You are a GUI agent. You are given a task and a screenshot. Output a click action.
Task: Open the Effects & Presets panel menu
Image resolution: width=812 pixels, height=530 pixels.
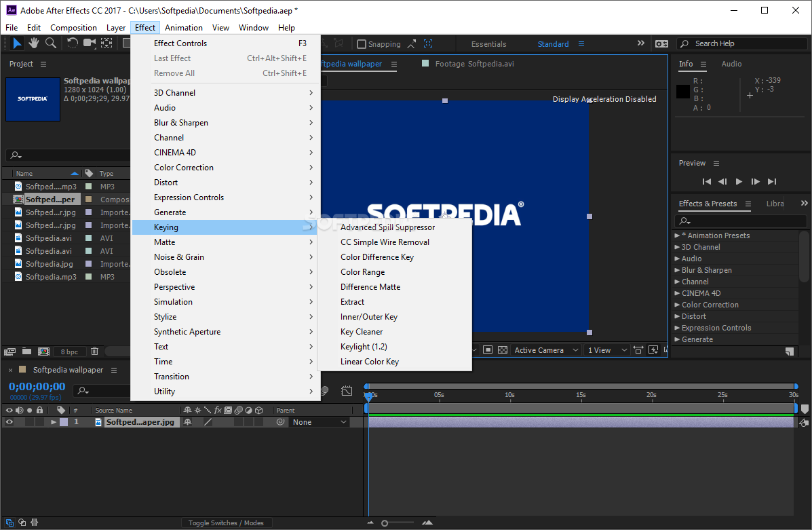(748, 204)
